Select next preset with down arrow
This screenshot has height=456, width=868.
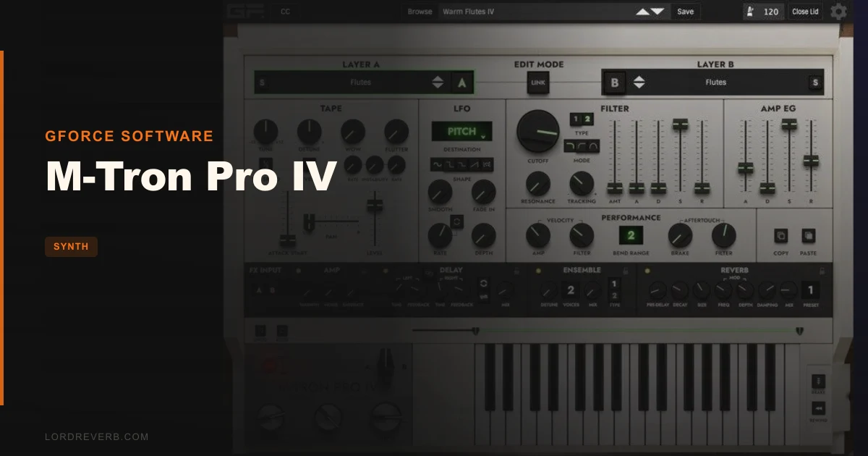pyautogui.click(x=657, y=12)
